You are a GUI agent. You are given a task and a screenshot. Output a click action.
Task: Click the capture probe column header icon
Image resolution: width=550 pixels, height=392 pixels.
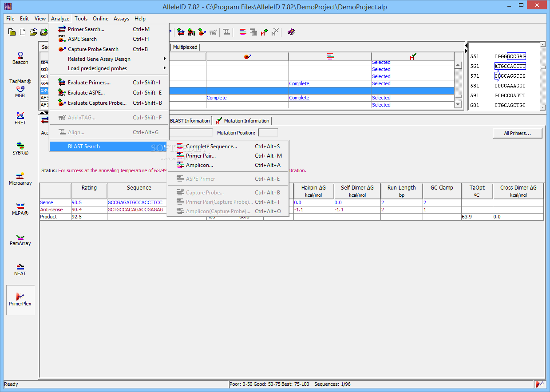[x=247, y=56]
